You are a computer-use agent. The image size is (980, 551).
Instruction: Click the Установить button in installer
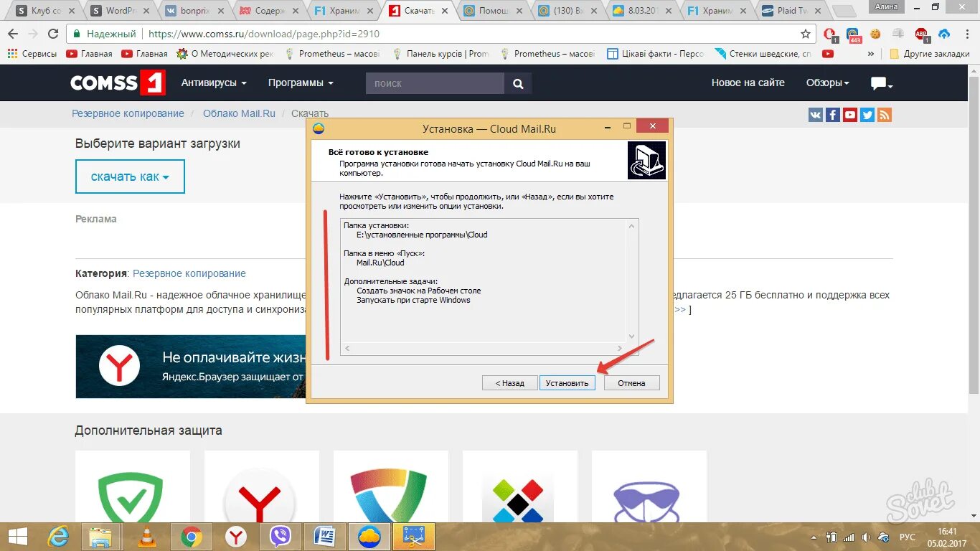pyautogui.click(x=567, y=383)
